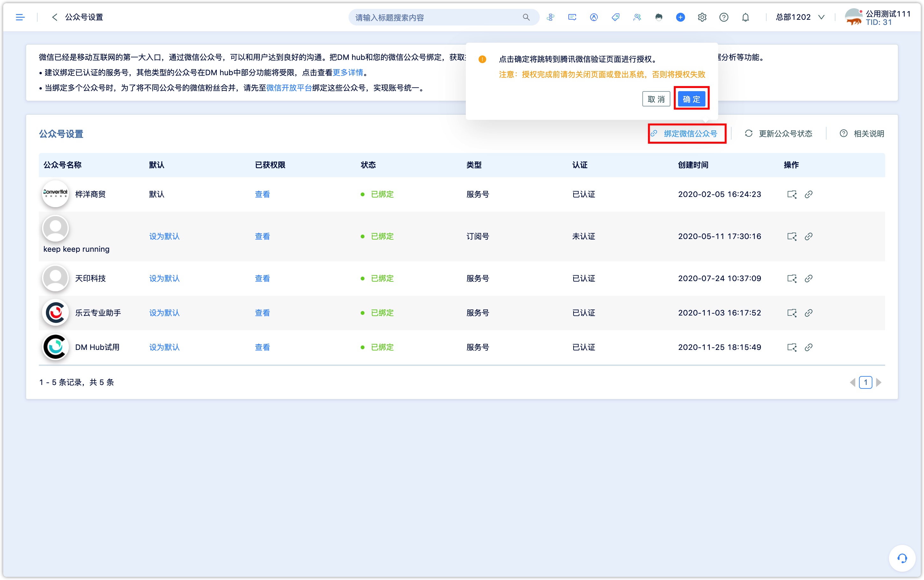Click the orange warning icon in popup
This screenshot has height=580, width=924.
(482, 60)
